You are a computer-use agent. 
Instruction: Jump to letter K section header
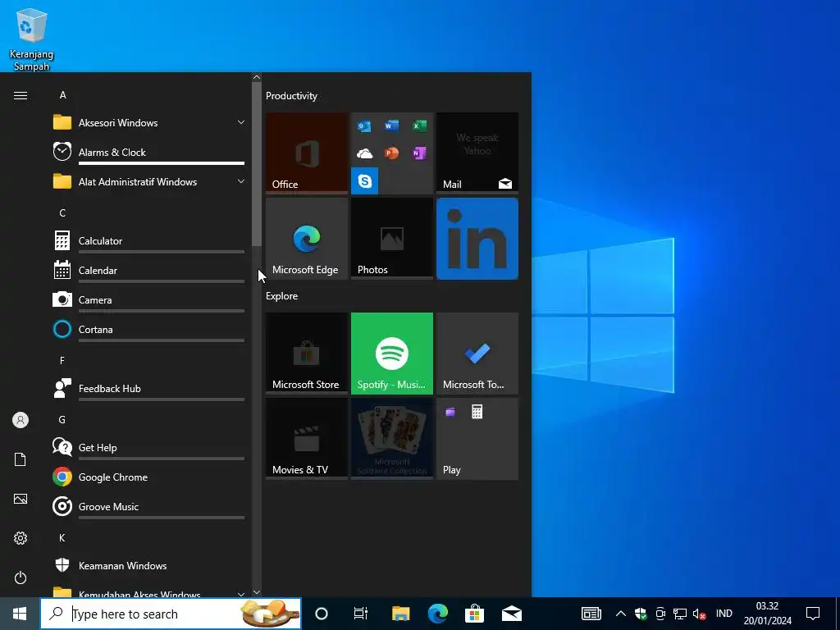pyautogui.click(x=62, y=537)
